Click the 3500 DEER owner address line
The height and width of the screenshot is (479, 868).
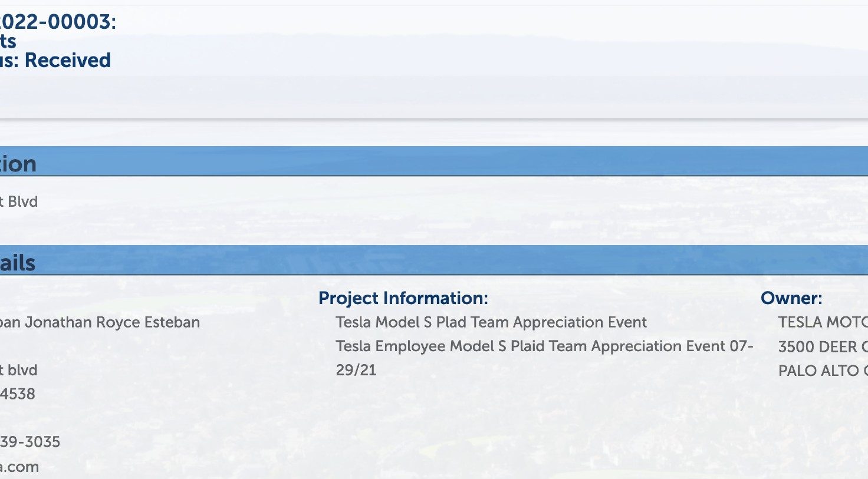tap(823, 346)
